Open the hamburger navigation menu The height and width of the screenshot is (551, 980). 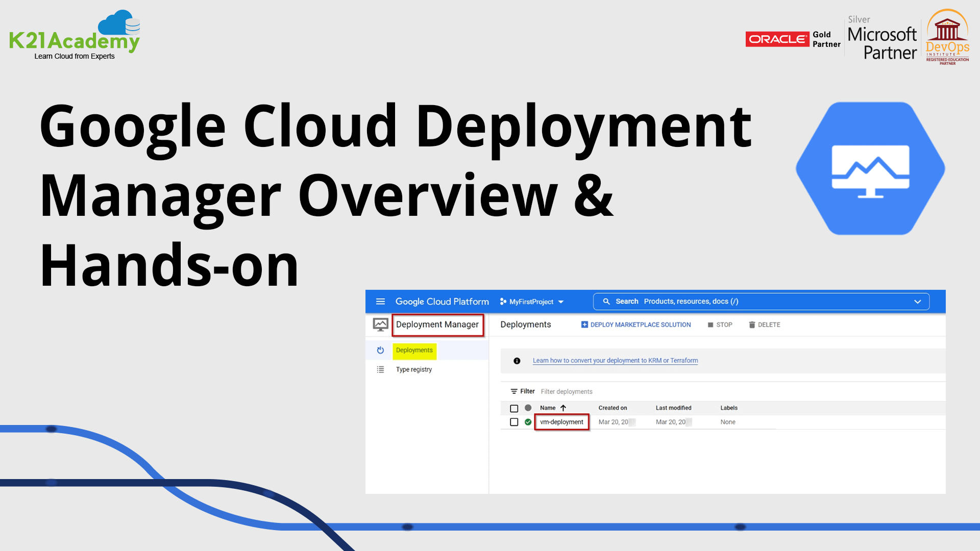(380, 302)
